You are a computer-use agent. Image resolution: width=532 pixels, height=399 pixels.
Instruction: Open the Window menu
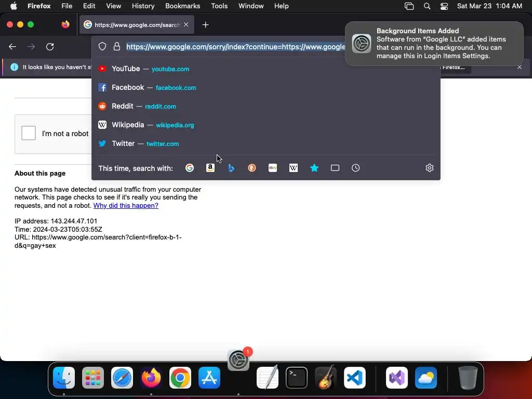251,6
